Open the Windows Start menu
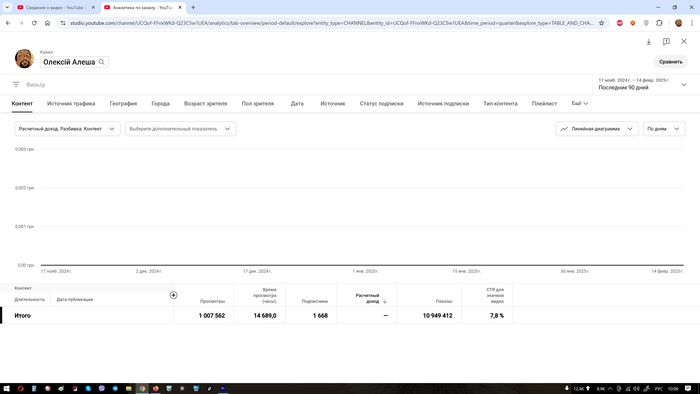Screen dimensions: 700x394 tap(6, 389)
